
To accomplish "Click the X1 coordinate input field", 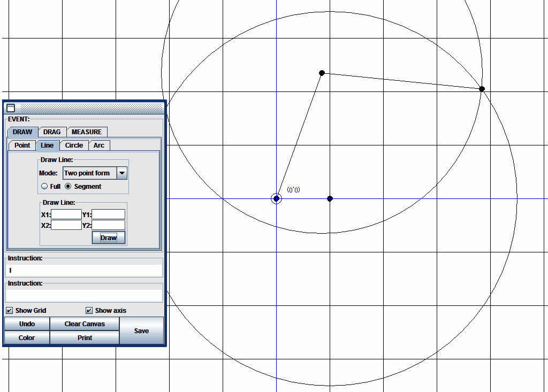I will [66, 214].
